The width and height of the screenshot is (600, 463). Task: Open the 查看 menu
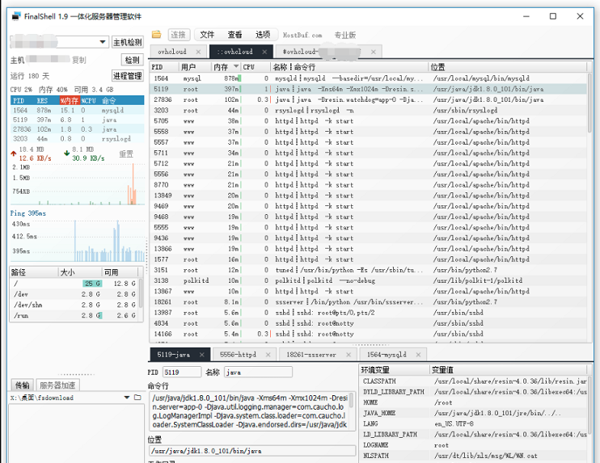[234, 34]
